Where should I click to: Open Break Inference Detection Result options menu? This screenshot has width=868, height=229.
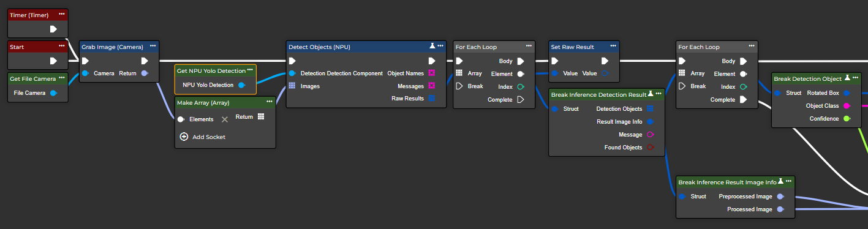point(658,94)
